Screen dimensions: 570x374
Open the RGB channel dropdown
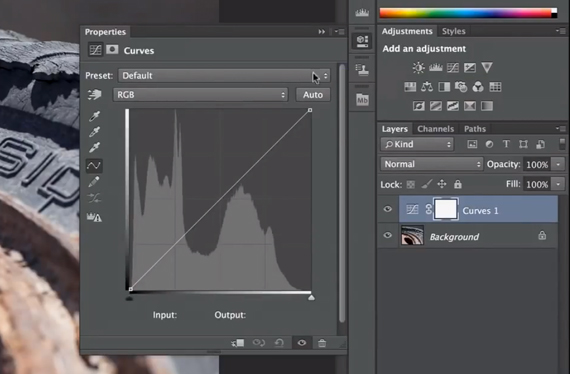[200, 95]
